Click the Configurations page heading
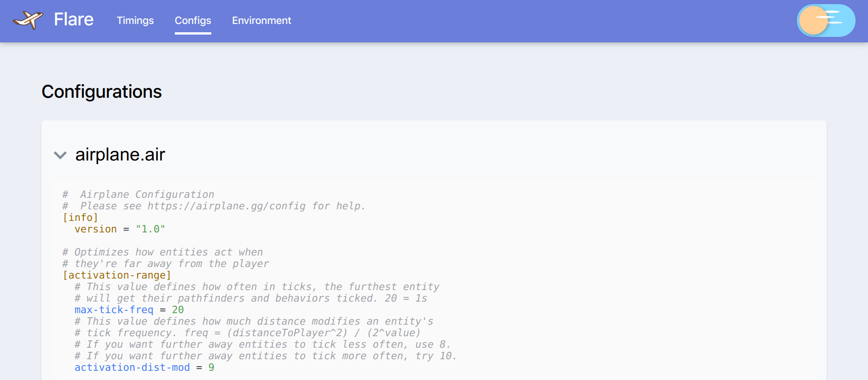This screenshot has width=868, height=380. [x=101, y=92]
